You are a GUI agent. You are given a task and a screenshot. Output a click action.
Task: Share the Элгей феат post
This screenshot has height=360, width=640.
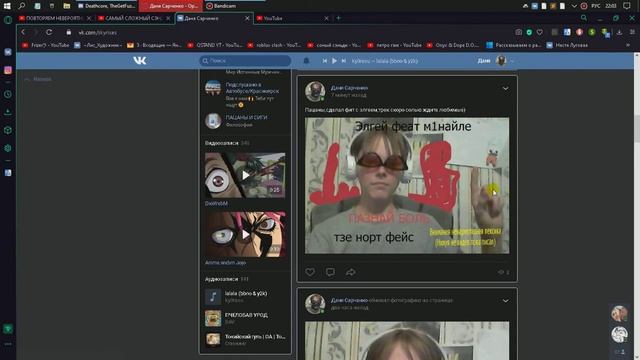pyautogui.click(x=351, y=272)
